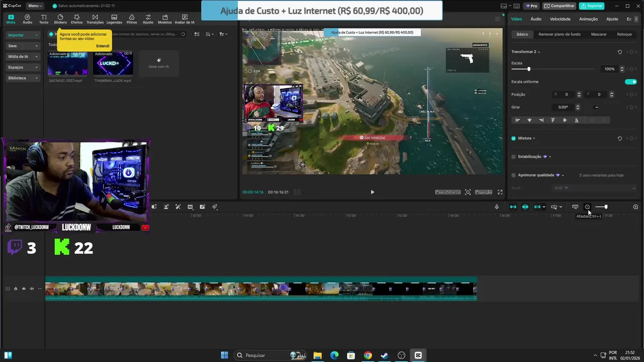Open fullscreen preview icon
This screenshot has width=644, height=362.
click(x=500, y=192)
